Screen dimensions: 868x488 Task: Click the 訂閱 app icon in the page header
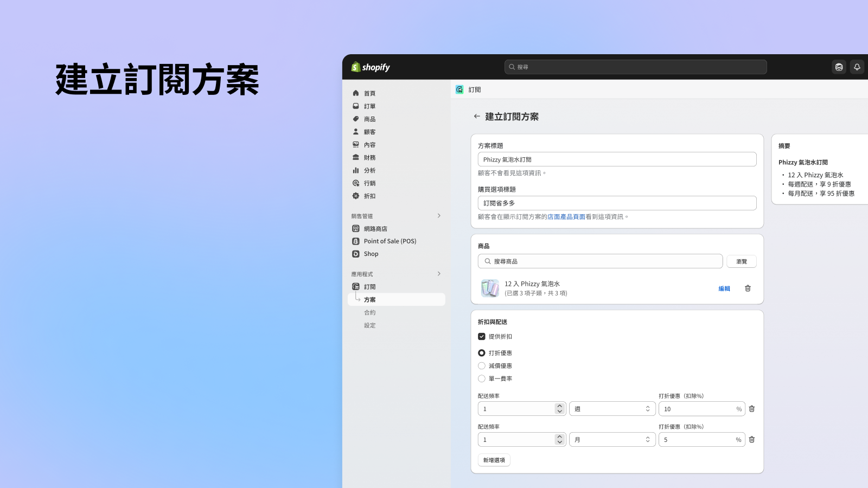tap(459, 89)
